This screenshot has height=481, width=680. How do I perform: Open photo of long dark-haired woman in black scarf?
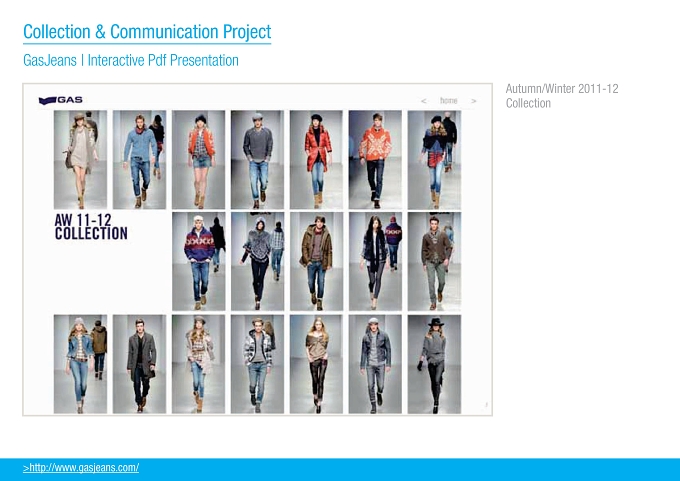coord(375,261)
